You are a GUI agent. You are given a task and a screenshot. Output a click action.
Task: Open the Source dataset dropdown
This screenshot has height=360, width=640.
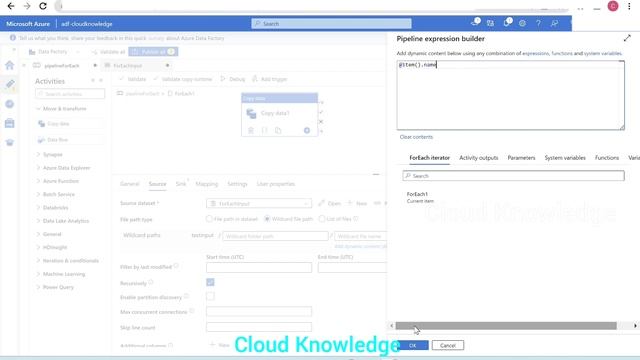pyautogui.click(x=259, y=203)
